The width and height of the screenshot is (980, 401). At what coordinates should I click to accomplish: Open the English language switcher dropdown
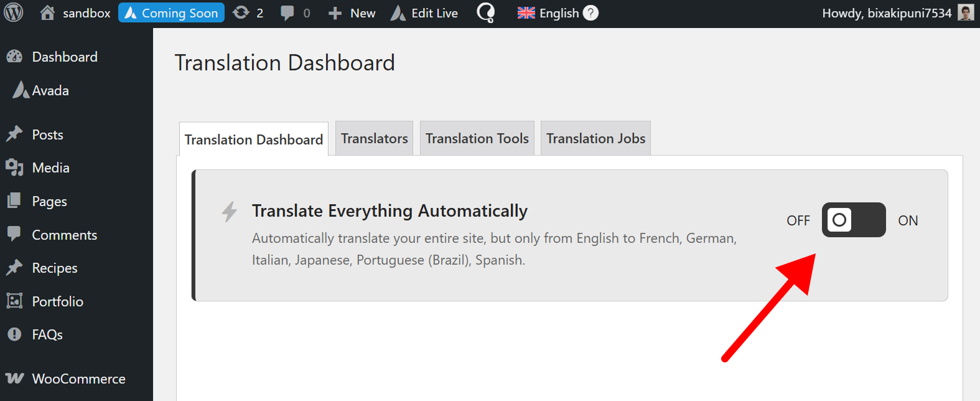point(549,13)
